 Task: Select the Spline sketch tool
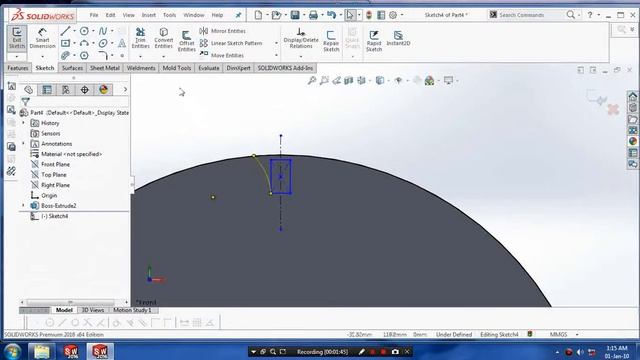pyautogui.click(x=103, y=31)
